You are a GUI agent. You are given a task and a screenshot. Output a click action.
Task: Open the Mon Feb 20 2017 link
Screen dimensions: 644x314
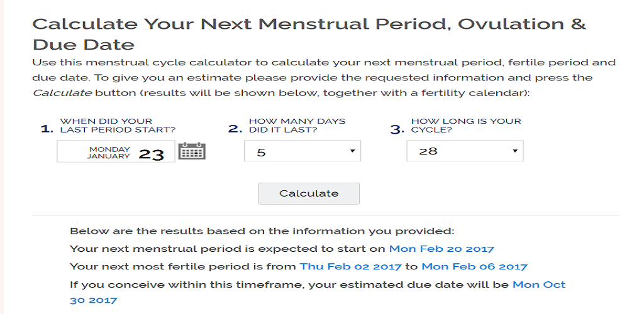pyautogui.click(x=441, y=249)
